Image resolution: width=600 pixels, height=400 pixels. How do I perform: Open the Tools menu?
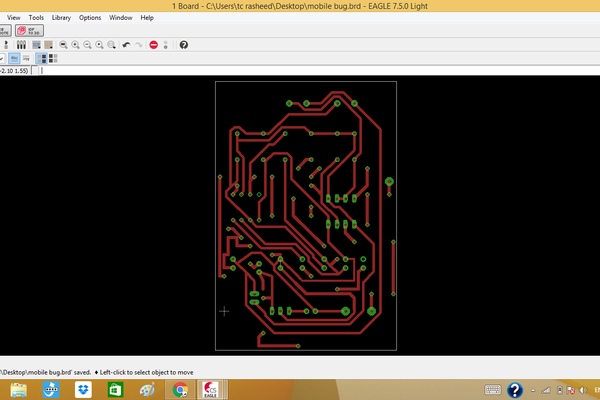click(x=36, y=17)
